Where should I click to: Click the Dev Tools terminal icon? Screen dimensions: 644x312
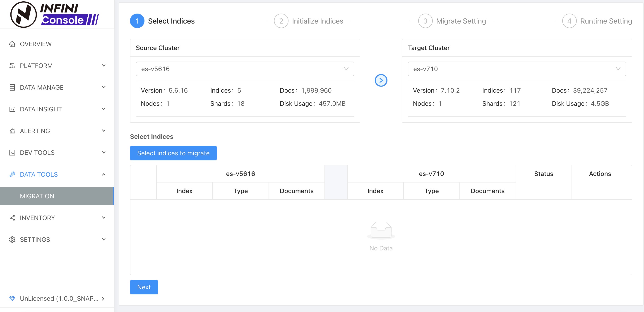[x=12, y=153]
